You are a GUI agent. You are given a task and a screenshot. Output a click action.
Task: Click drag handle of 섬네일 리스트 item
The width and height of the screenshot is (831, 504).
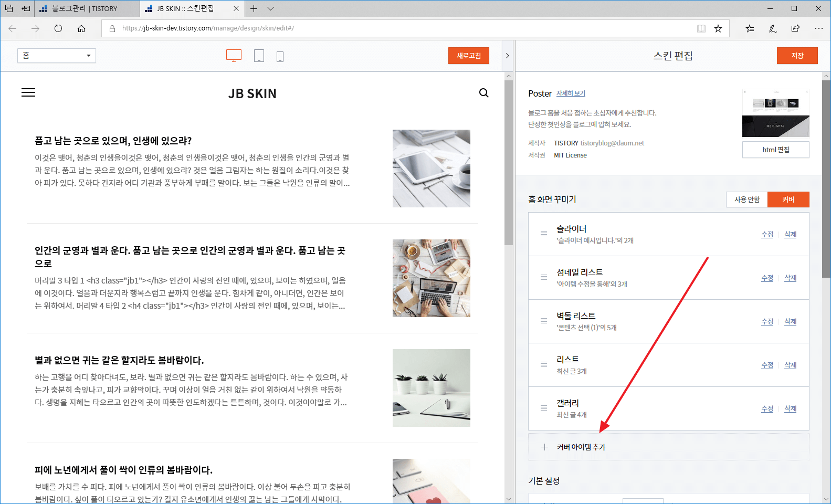point(544,277)
